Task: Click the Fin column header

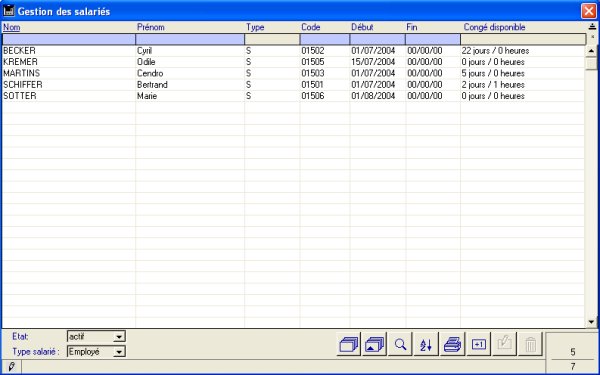Action: [412, 27]
